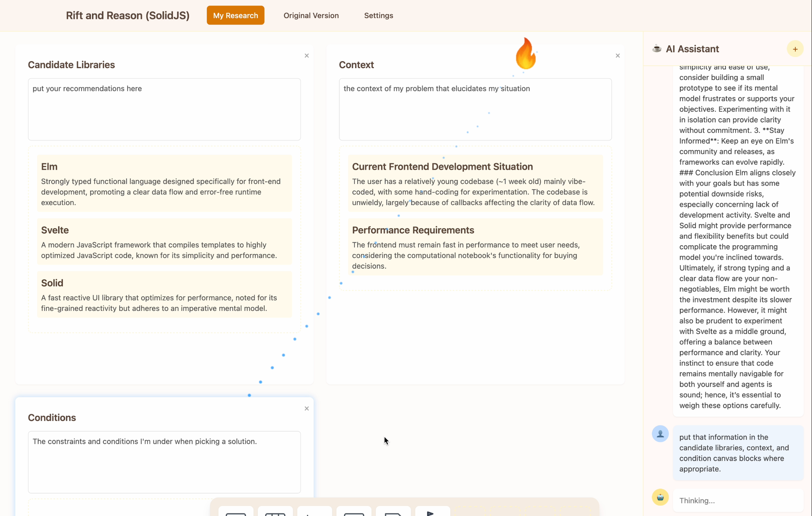The width and height of the screenshot is (812, 516).
Task: Click the AI Assistant panel heading
Action: 692,49
